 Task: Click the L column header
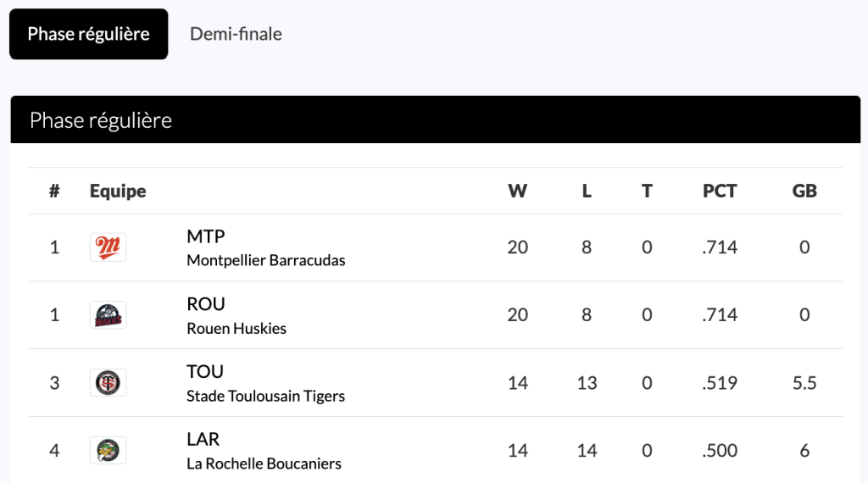click(x=587, y=191)
